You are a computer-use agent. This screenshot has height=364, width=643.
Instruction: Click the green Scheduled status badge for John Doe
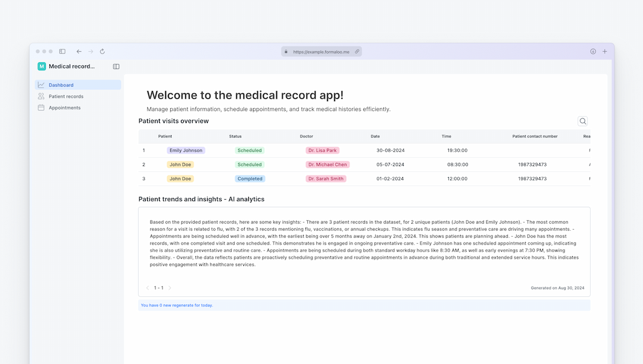(x=249, y=164)
